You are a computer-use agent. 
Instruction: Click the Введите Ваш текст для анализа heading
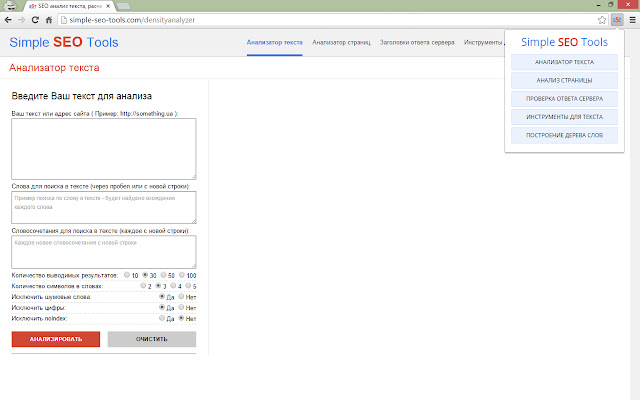tap(82, 96)
